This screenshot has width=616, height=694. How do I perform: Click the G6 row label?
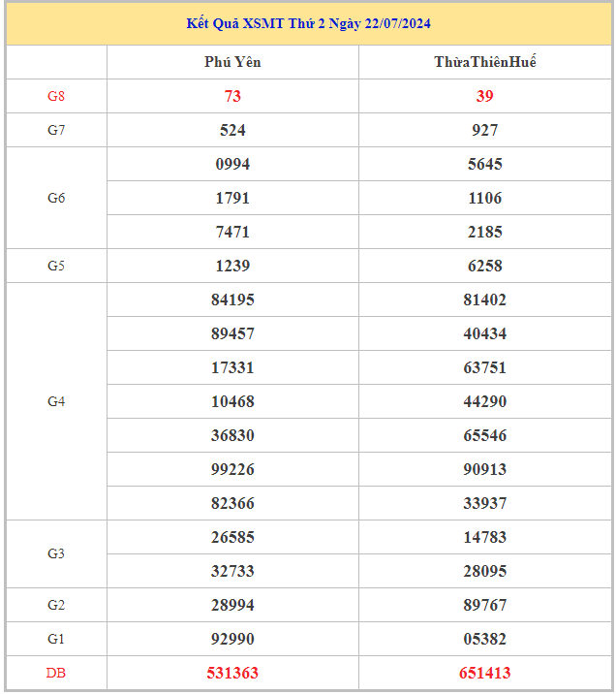tap(56, 198)
